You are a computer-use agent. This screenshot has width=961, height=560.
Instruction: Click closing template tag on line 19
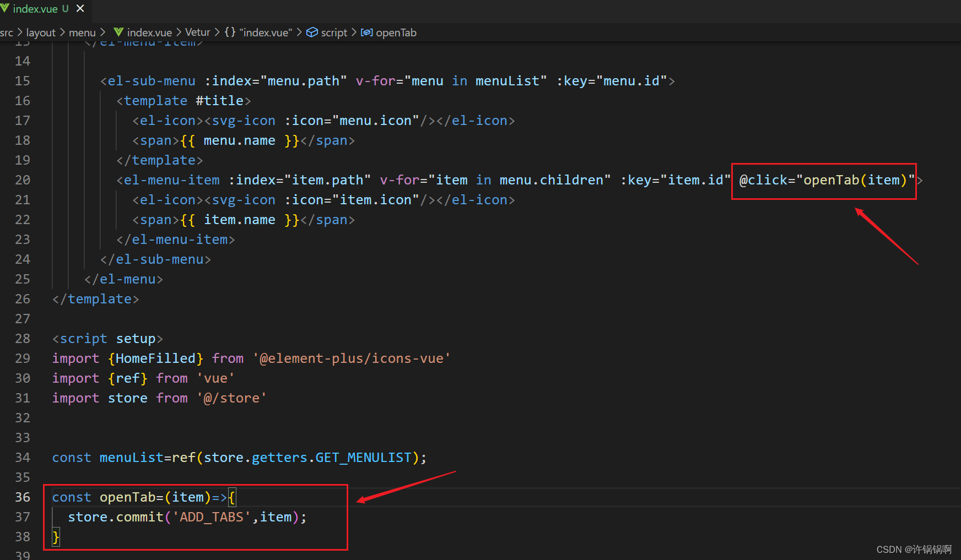(x=160, y=160)
